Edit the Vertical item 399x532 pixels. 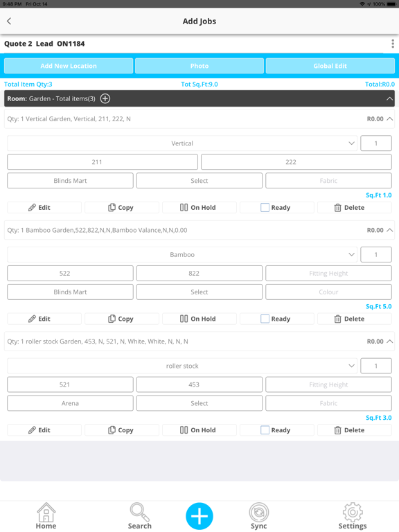(x=44, y=207)
